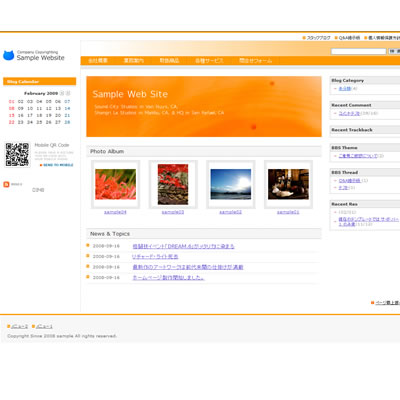Open the sample02 sky and sun thumbnail

[x=231, y=184]
